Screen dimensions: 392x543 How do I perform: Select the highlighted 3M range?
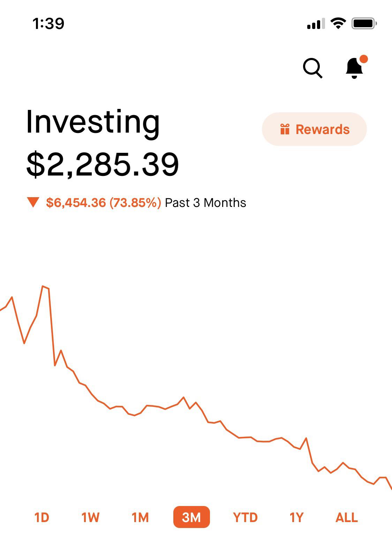[x=191, y=517]
